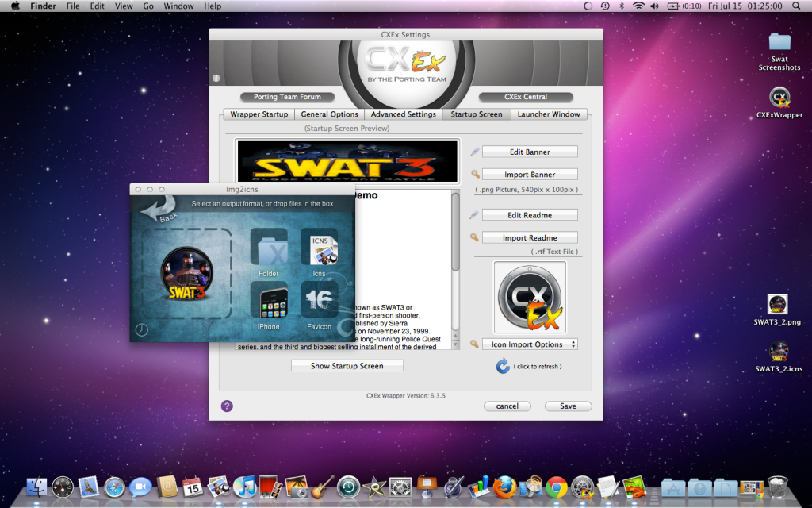Open System Preferences from the Dock

(400, 487)
